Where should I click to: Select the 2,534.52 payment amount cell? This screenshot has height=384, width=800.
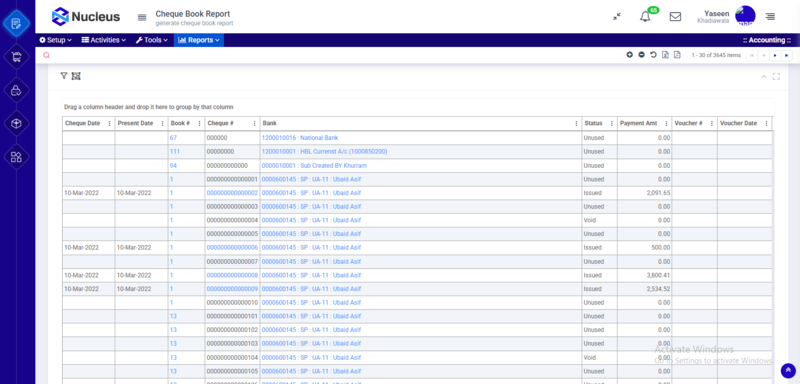[x=644, y=289]
